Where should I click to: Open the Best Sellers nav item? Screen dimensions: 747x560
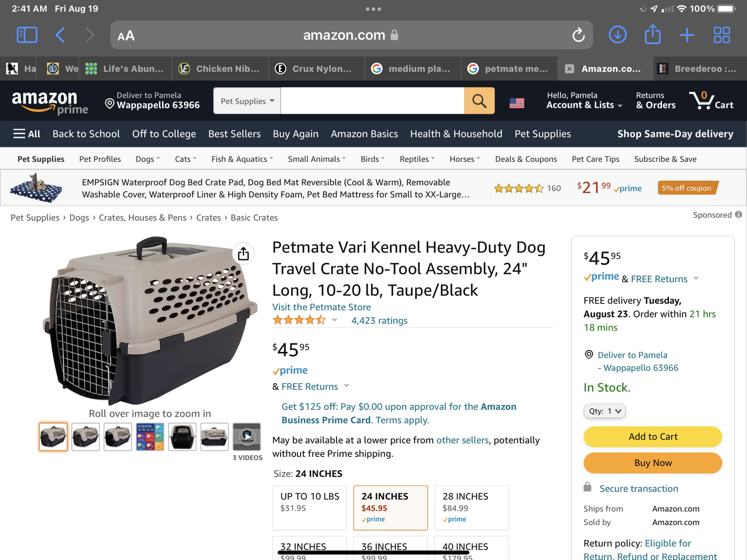(x=234, y=134)
